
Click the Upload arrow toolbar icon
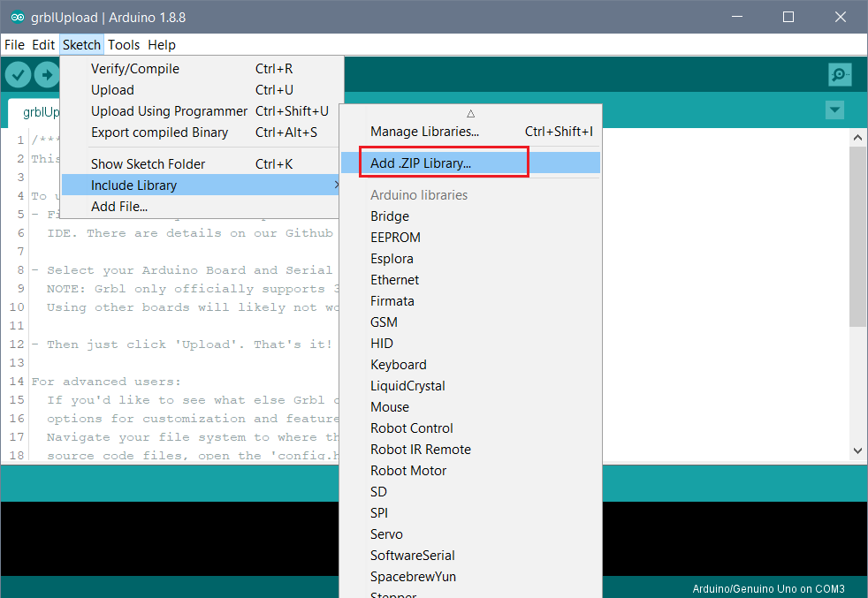click(47, 75)
